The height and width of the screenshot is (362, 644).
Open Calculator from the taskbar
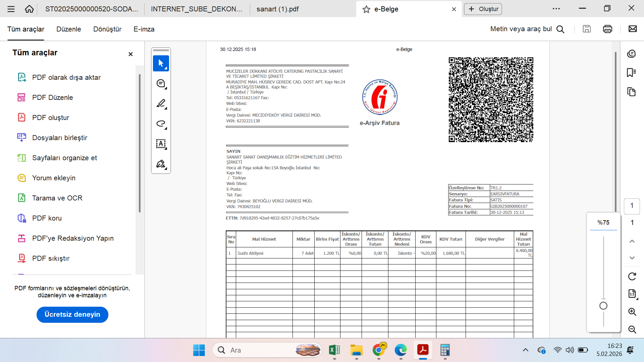(x=445, y=350)
